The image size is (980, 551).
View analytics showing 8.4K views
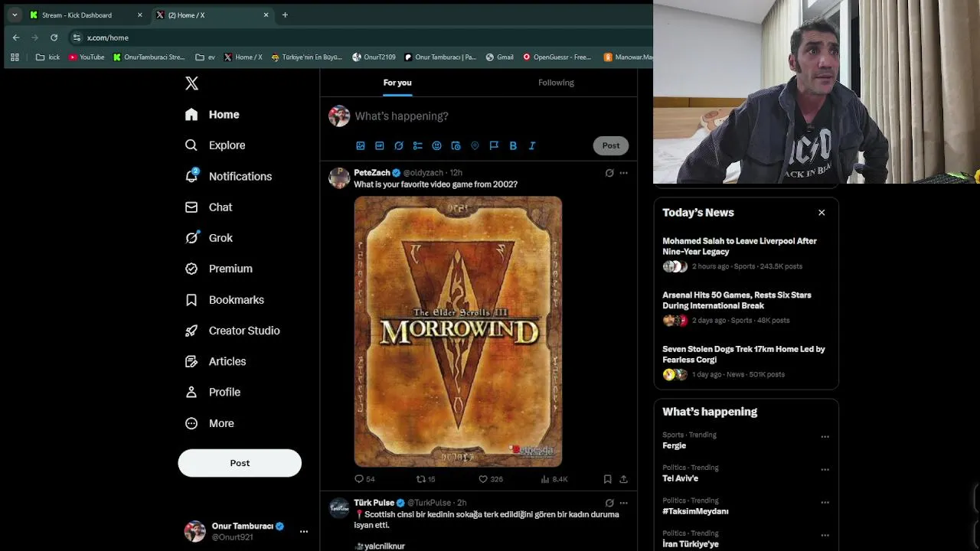[554, 479]
